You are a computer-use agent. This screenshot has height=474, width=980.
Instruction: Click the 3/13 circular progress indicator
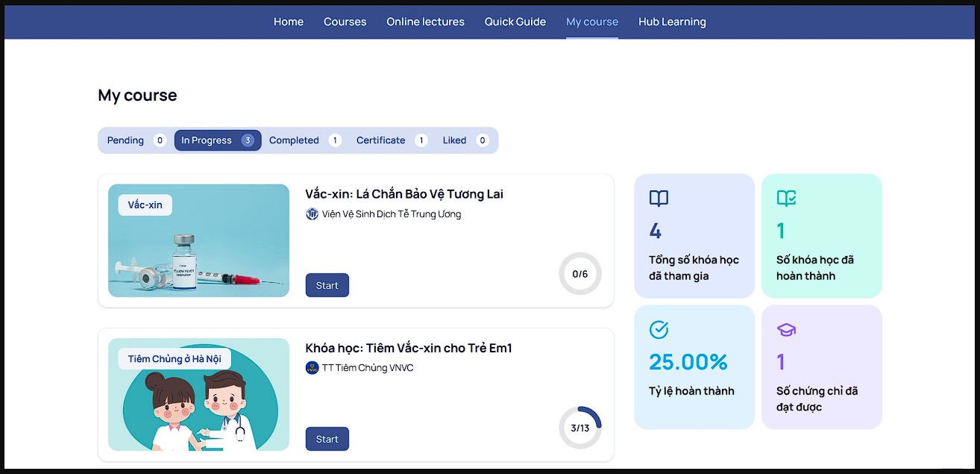579,428
